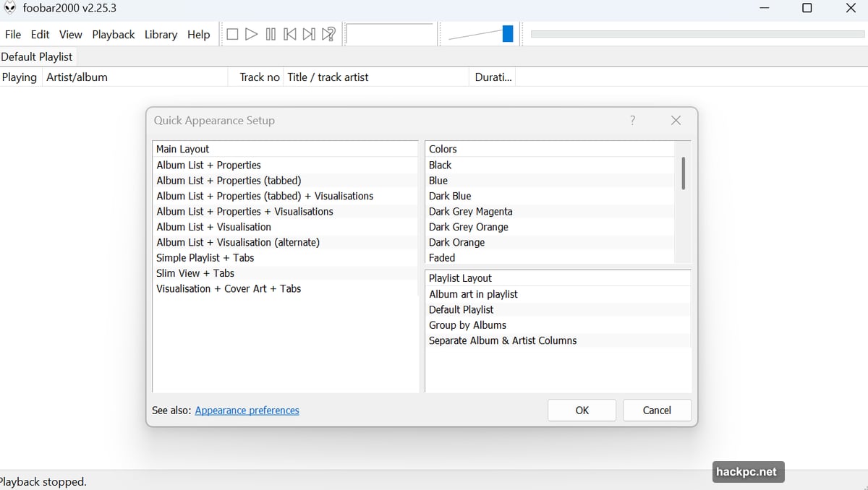Click the foobar2000 alien logo in the title bar
Screen dimensions: 868x490
click(9, 8)
